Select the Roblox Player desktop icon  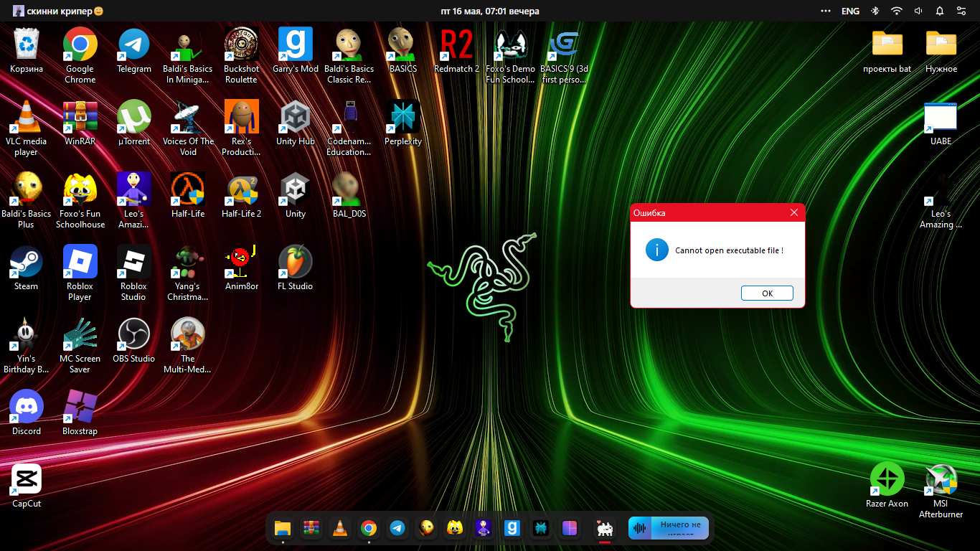[x=80, y=273]
